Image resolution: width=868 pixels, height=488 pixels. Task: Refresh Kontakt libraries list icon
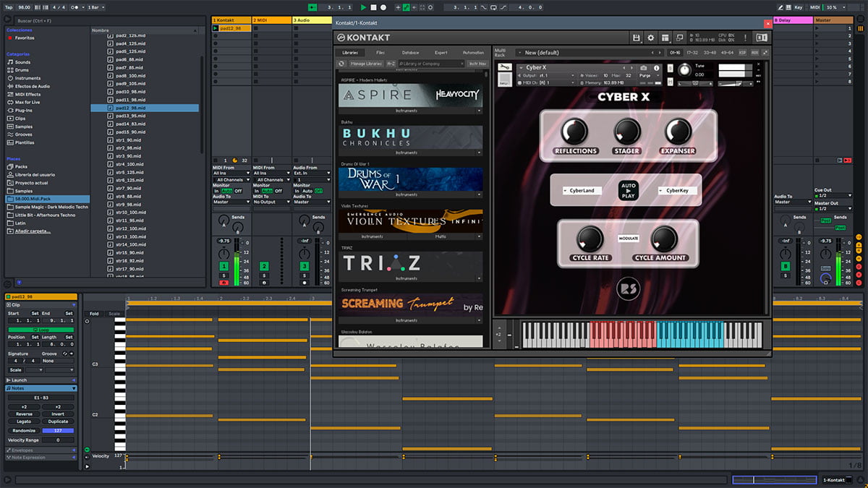pyautogui.click(x=341, y=64)
